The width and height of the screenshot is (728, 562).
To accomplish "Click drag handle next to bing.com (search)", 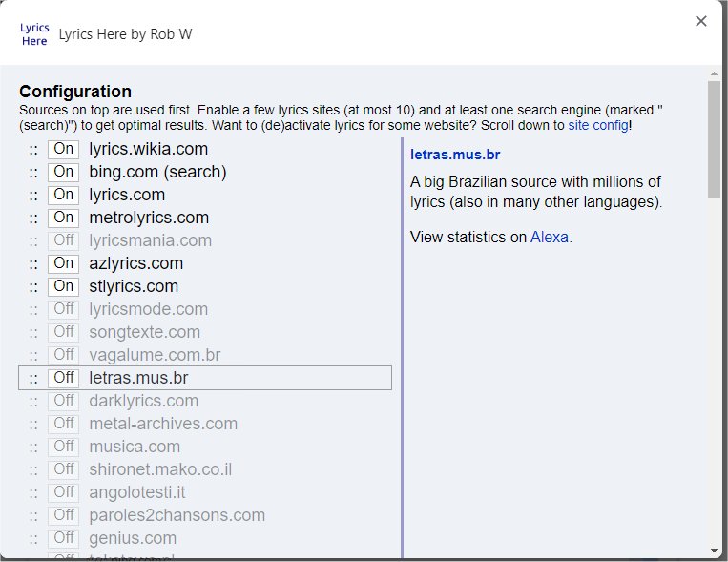I will point(33,172).
